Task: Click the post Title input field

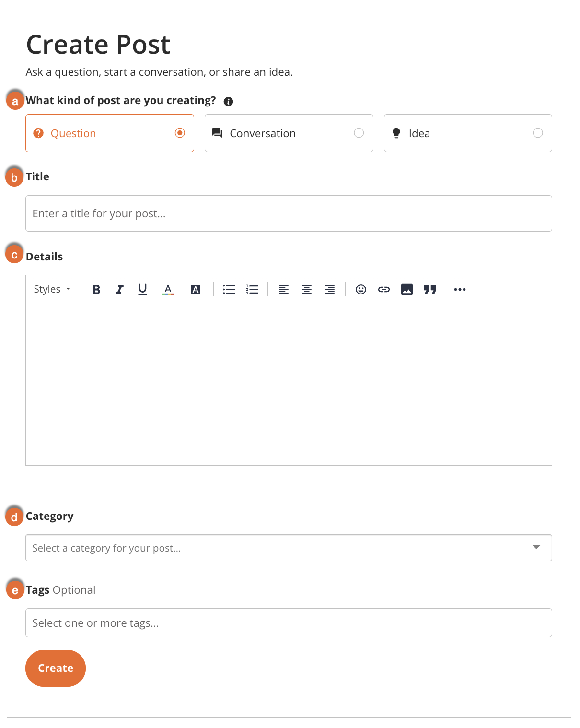Action: (x=289, y=213)
